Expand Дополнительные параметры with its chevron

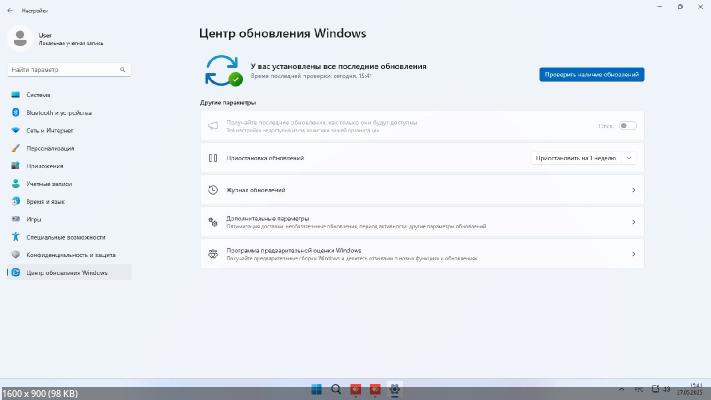(633, 222)
